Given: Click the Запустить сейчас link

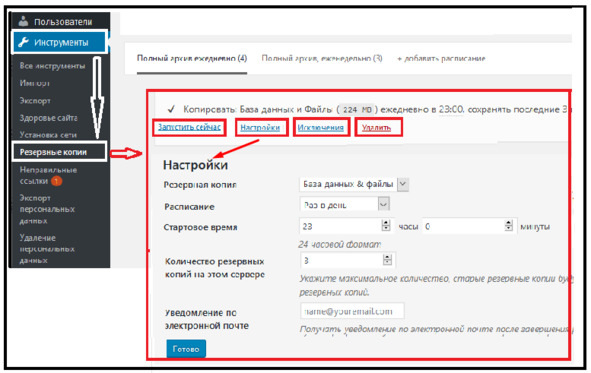Looking at the screenshot, I should pos(189,127).
